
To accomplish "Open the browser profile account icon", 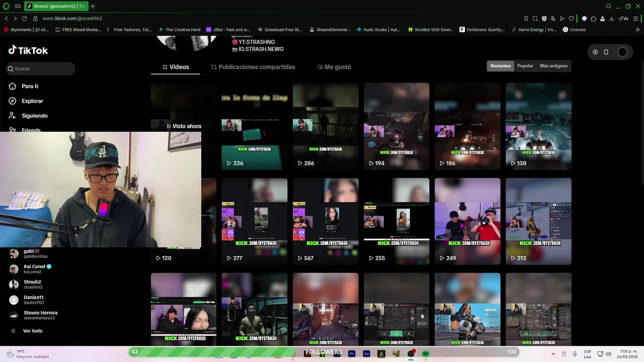I will click(x=603, y=19).
